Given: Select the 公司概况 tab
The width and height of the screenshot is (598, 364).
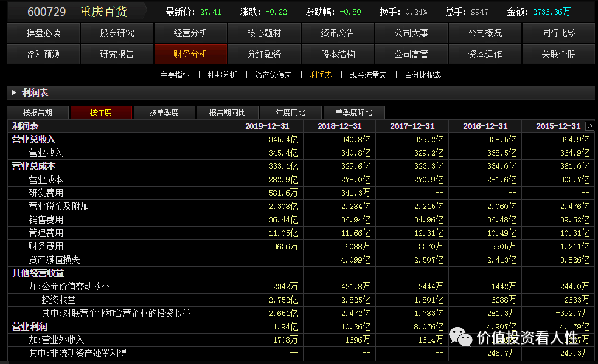Looking at the screenshot, I should tap(485, 33).
